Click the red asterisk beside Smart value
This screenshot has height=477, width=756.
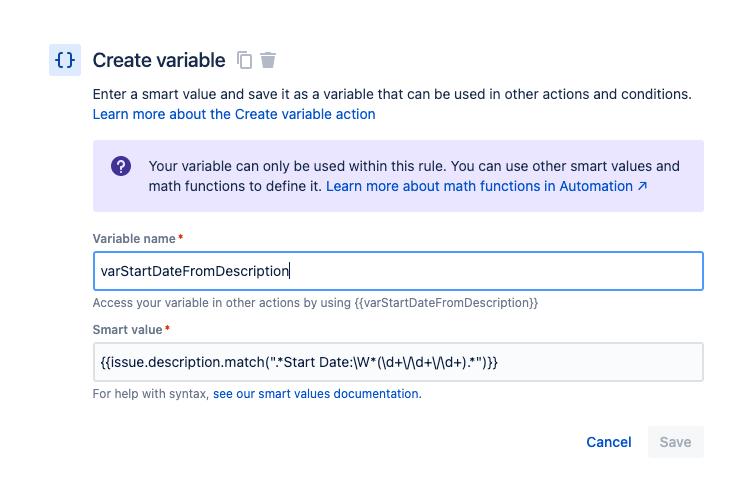pyautogui.click(x=167, y=328)
